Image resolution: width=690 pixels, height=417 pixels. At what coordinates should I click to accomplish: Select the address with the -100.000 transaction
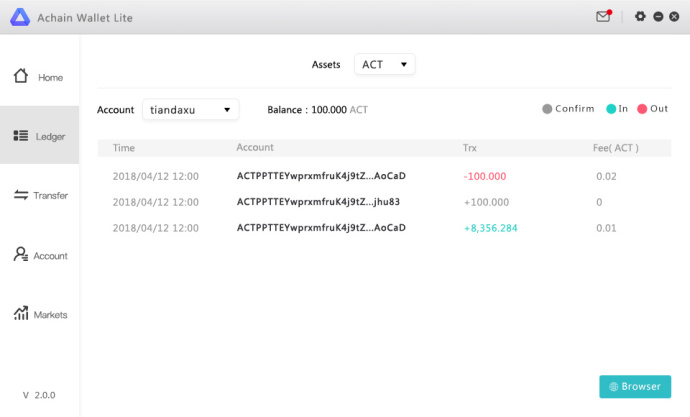coord(321,176)
